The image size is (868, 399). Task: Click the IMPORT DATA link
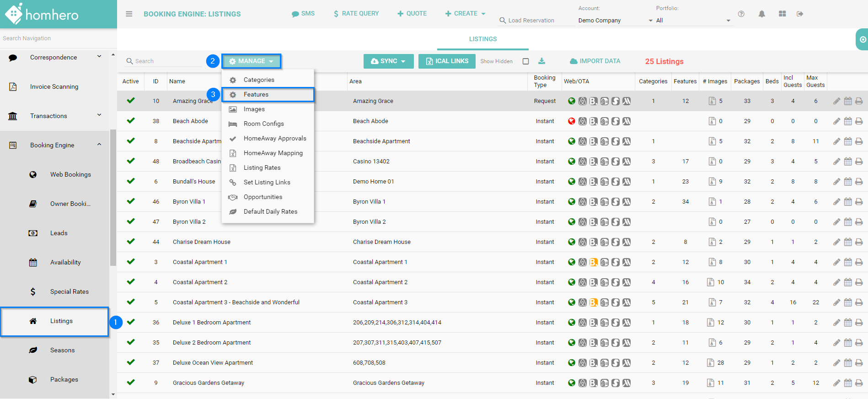pyautogui.click(x=595, y=61)
